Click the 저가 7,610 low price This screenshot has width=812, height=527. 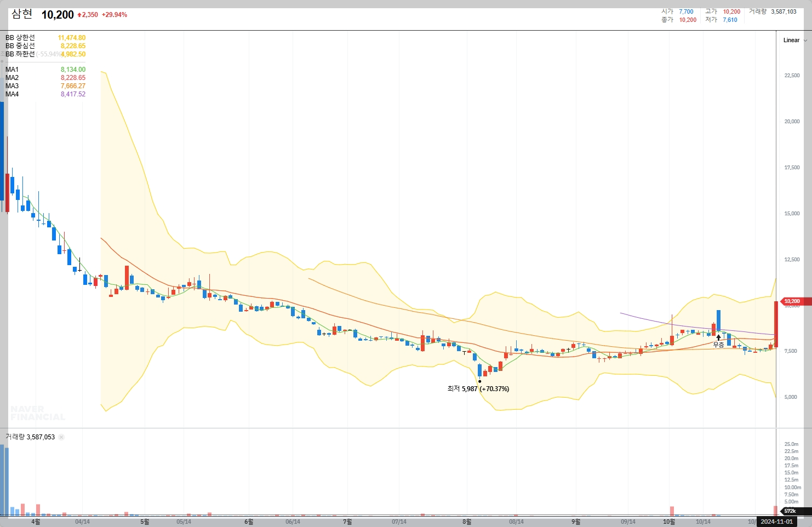click(721, 20)
